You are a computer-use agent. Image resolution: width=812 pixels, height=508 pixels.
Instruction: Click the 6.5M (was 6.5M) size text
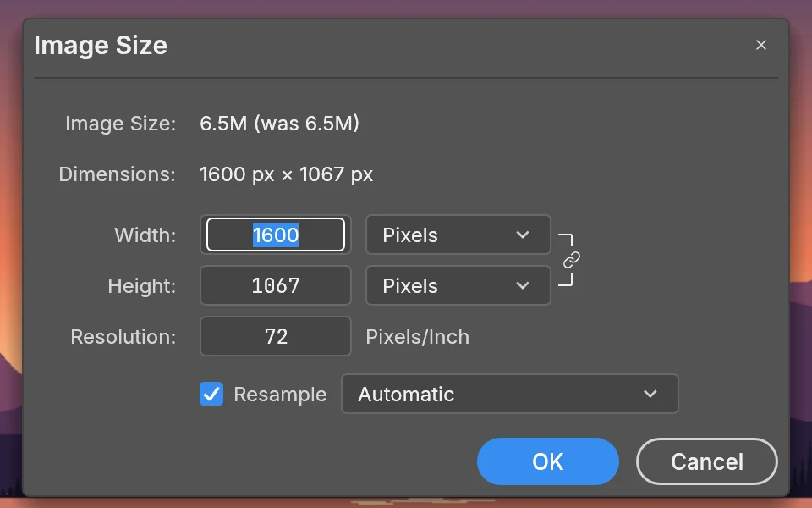click(280, 124)
